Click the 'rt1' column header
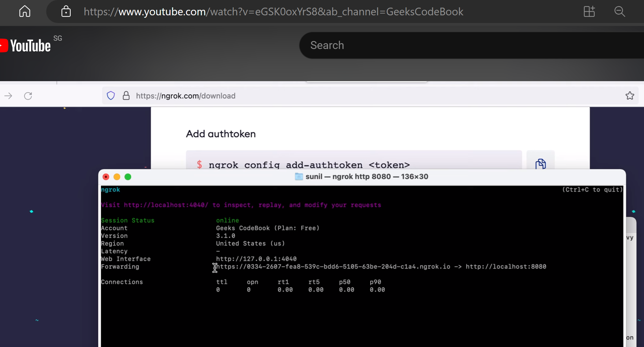Screen dimensions: 644x347 [x=283, y=282]
